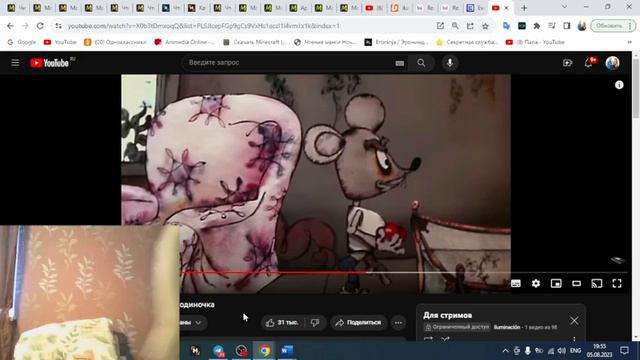Show video info card icon
This screenshot has height=360, width=640.
point(619,84)
